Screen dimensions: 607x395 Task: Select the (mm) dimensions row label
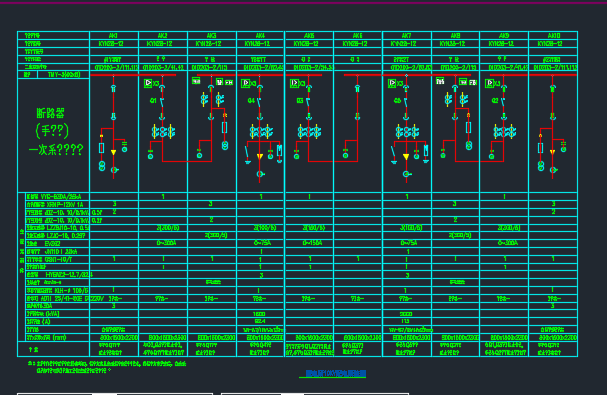click(46, 337)
